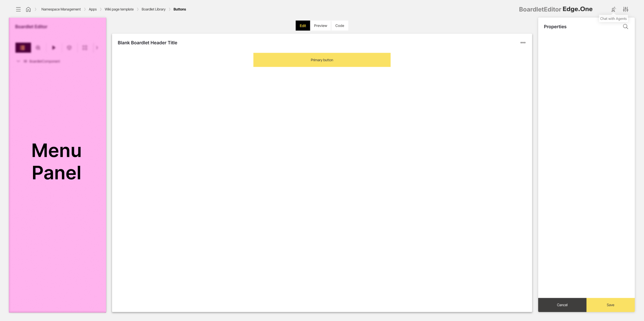644x321 pixels.
Task: Select the Blank Boardlet Header Title text
Action: (x=148, y=43)
